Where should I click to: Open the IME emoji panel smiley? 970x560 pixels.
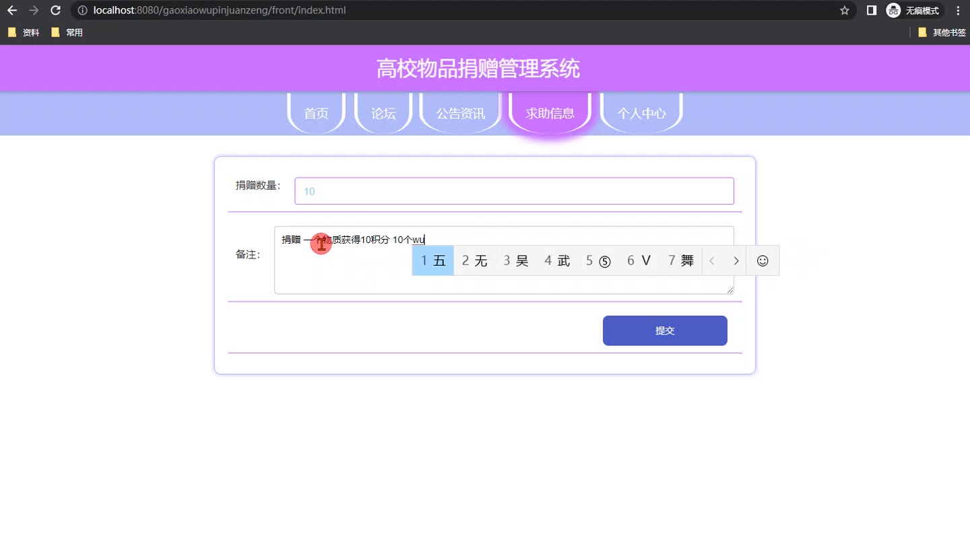[x=763, y=260]
